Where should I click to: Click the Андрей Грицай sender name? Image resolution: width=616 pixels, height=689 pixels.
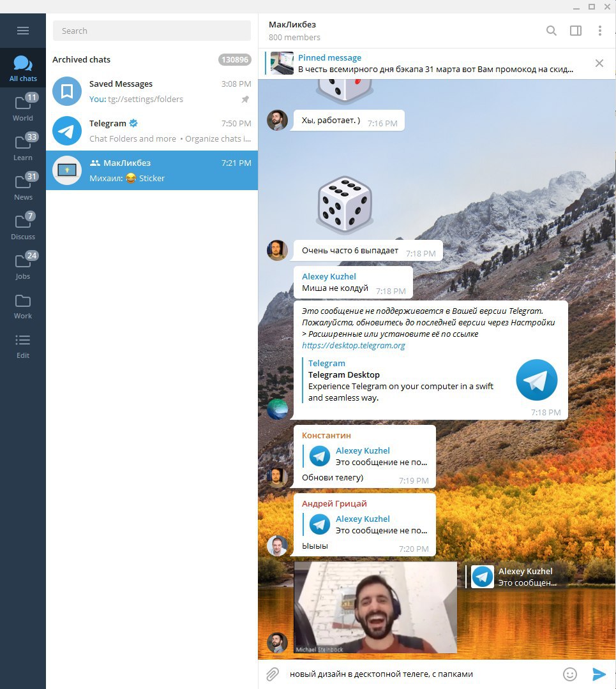334,503
